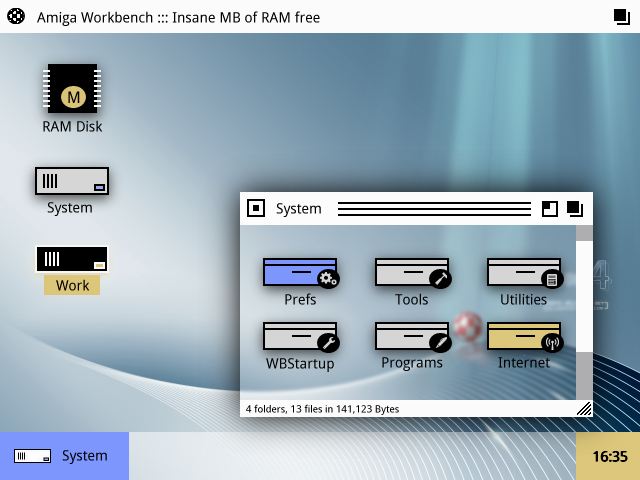Open the Prefs drawer icon
The width and height of the screenshot is (640, 480).
point(300,272)
